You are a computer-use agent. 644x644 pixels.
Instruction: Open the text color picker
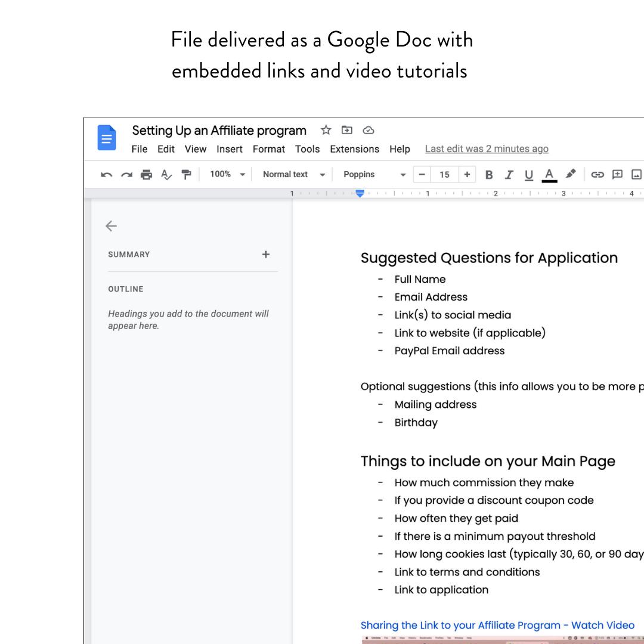(x=549, y=175)
